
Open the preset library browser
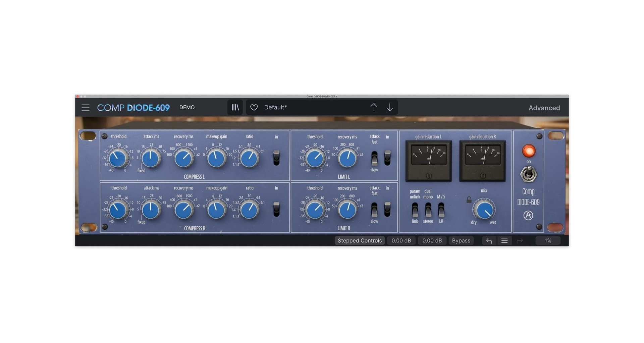(235, 107)
